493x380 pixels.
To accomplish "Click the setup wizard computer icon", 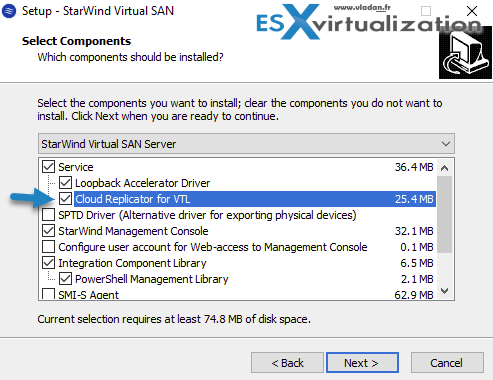I will coord(465,53).
